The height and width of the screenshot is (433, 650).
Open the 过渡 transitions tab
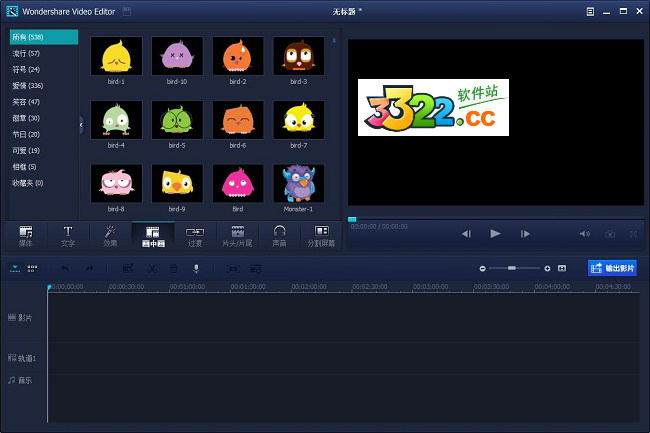click(x=195, y=236)
